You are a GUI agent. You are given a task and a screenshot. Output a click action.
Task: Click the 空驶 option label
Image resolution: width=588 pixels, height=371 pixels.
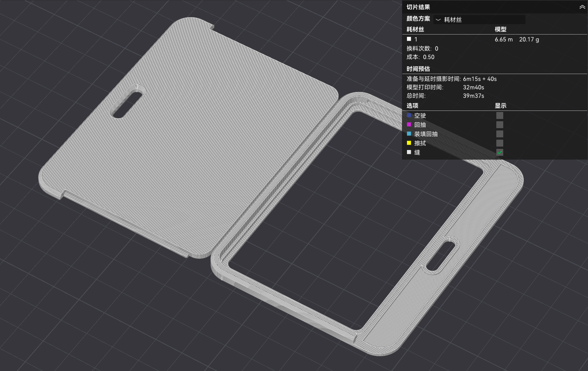coord(420,115)
